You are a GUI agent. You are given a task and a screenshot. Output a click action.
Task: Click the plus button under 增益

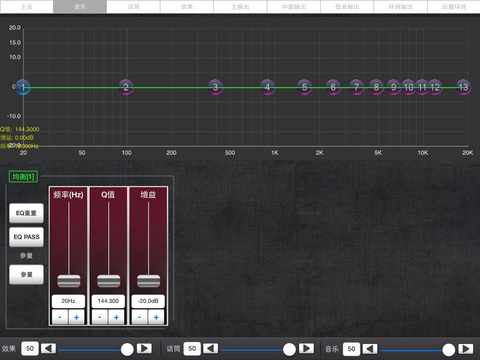[x=156, y=317]
